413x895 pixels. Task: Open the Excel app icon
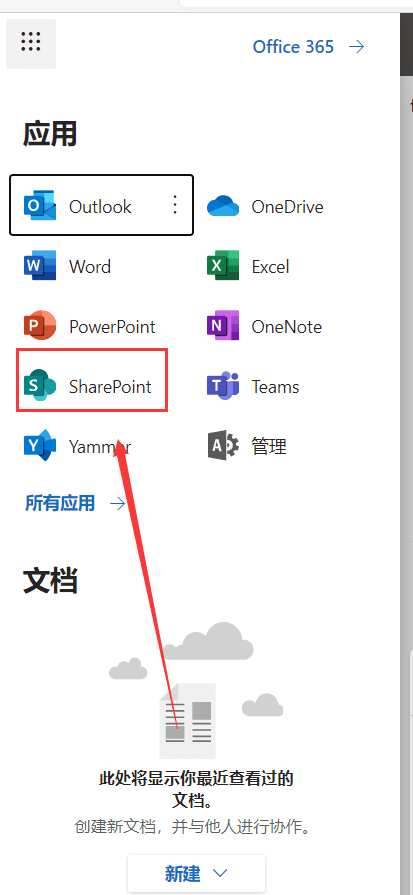tap(222, 266)
